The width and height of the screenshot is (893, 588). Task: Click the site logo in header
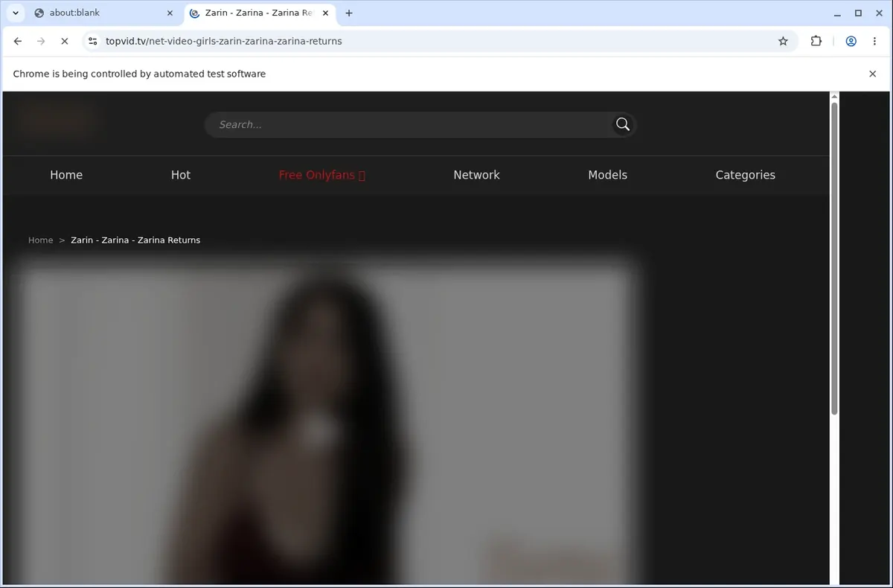pos(57,121)
